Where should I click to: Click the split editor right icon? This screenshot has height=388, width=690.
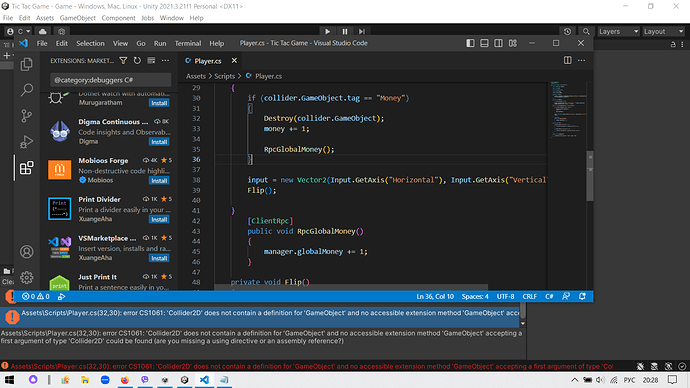point(568,60)
